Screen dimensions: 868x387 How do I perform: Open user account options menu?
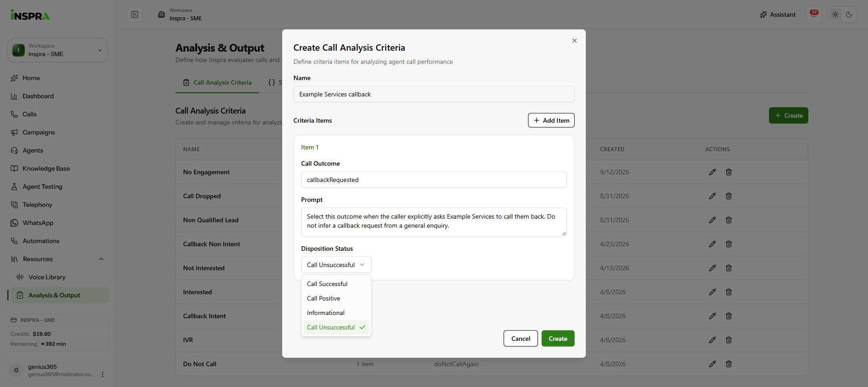pyautogui.click(x=103, y=374)
